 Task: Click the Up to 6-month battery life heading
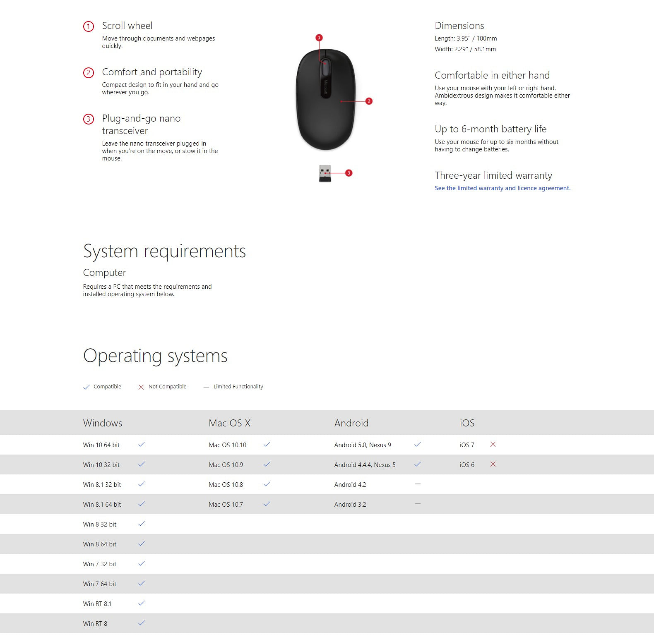tap(490, 129)
